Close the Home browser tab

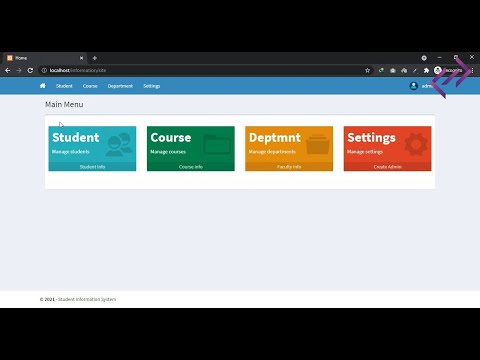(x=81, y=58)
